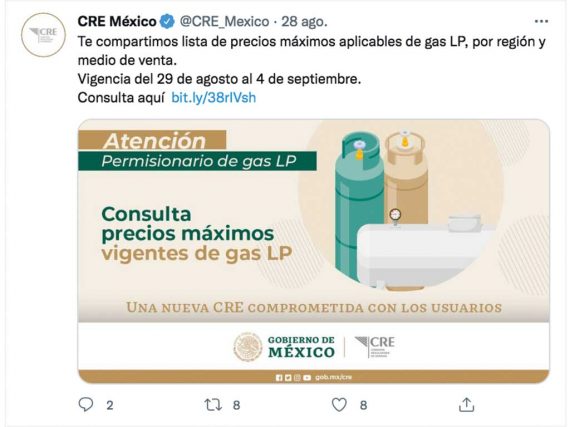Open the gas LP image card
The width and height of the screenshot is (570, 427).
click(314, 251)
